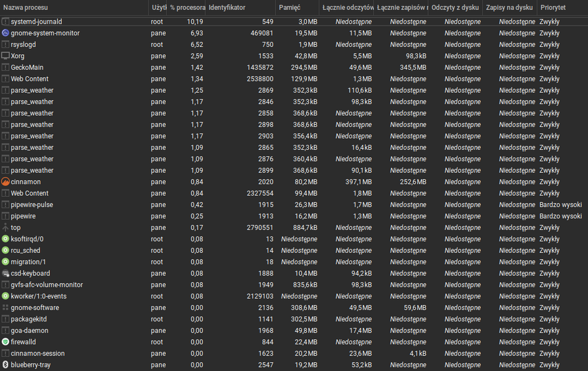
Task: Select the Xorg process name
Action: [18, 56]
